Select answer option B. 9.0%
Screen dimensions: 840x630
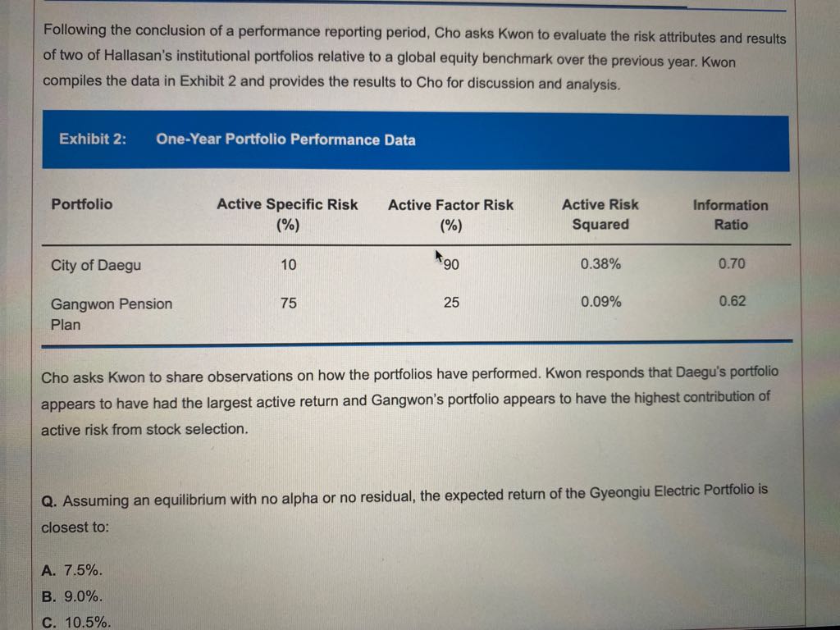pyautogui.click(x=72, y=596)
